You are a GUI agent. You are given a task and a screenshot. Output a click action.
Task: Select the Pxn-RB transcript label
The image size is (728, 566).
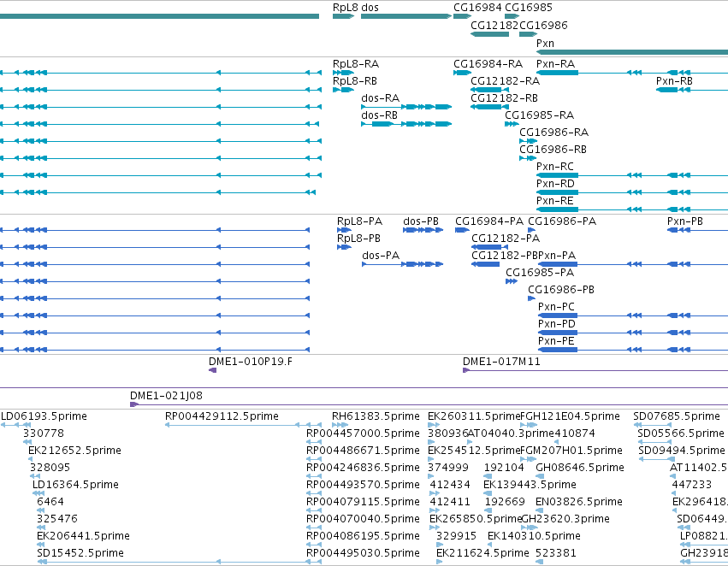[x=674, y=81]
